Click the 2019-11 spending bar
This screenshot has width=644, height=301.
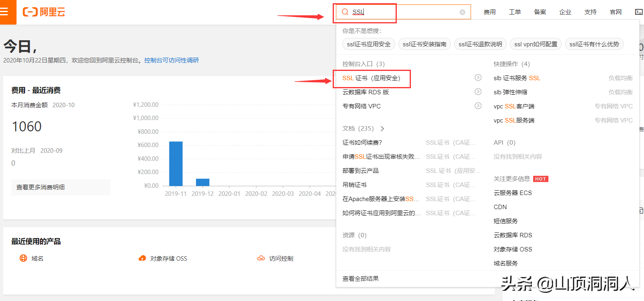[176, 164]
